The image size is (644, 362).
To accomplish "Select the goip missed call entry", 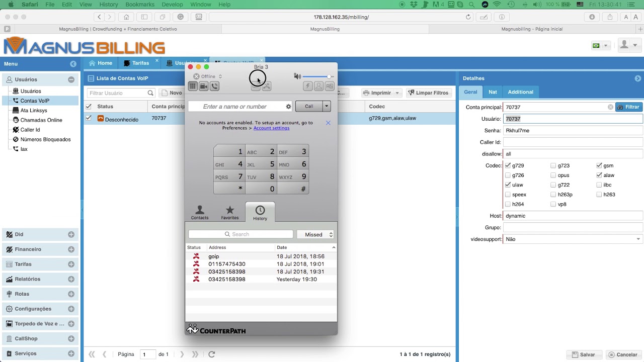I will pyautogui.click(x=261, y=256).
